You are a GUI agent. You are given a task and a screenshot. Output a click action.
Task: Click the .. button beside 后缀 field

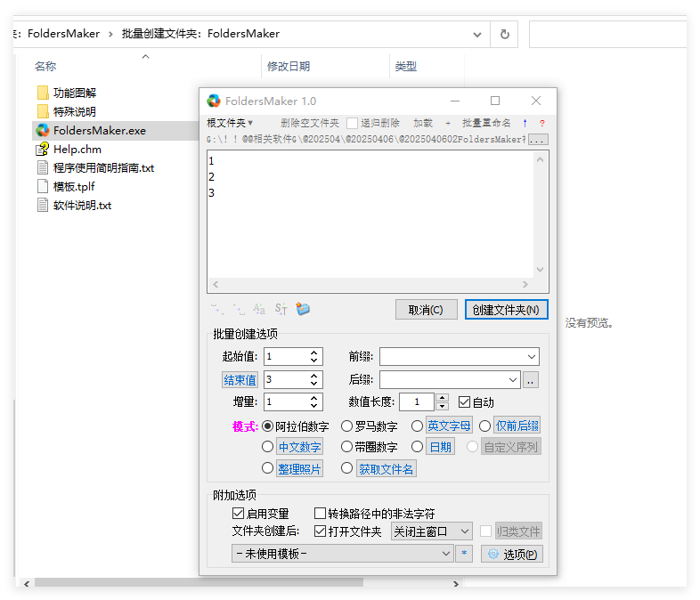(x=531, y=380)
